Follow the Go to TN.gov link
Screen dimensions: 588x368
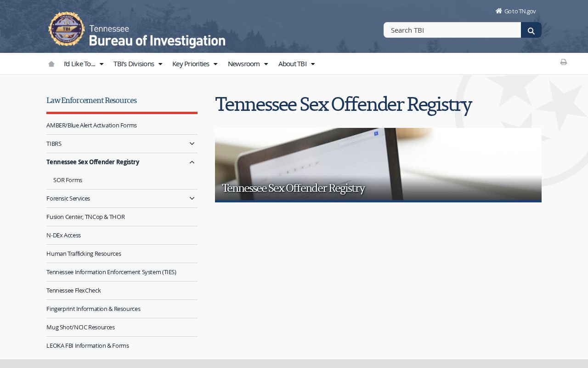click(x=520, y=11)
